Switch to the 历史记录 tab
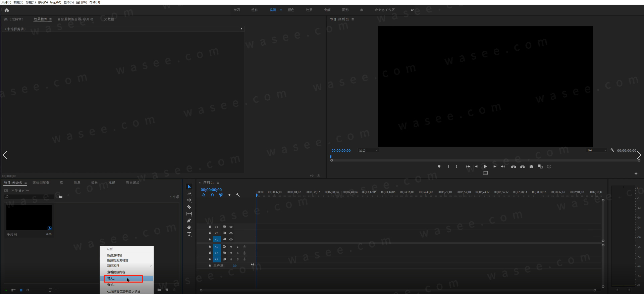 coord(132,183)
